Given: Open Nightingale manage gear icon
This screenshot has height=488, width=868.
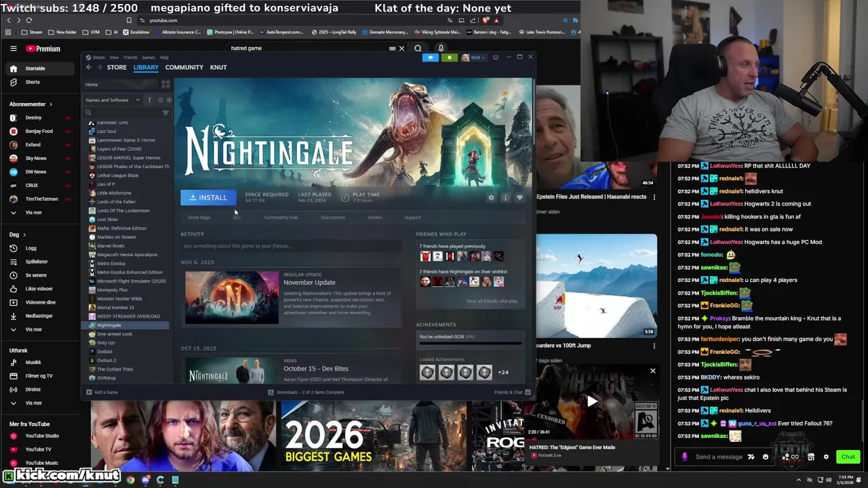Looking at the screenshot, I should point(491,198).
